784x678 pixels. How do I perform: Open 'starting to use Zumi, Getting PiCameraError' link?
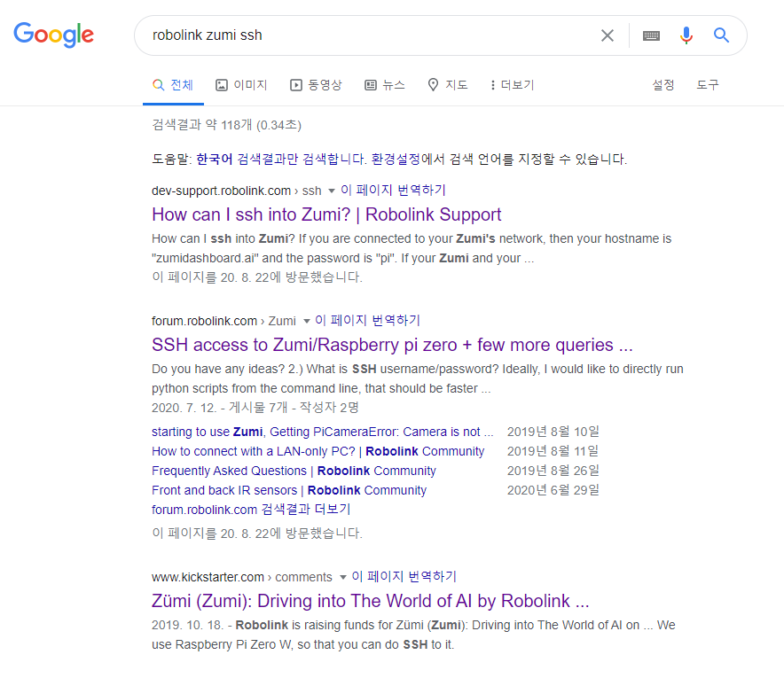coord(323,432)
